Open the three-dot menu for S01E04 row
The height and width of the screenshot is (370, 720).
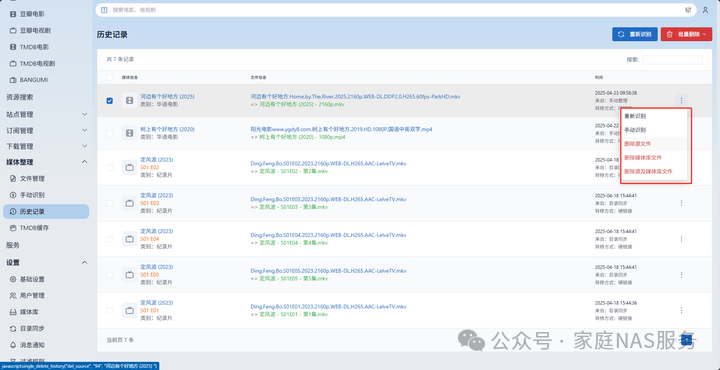(x=681, y=239)
